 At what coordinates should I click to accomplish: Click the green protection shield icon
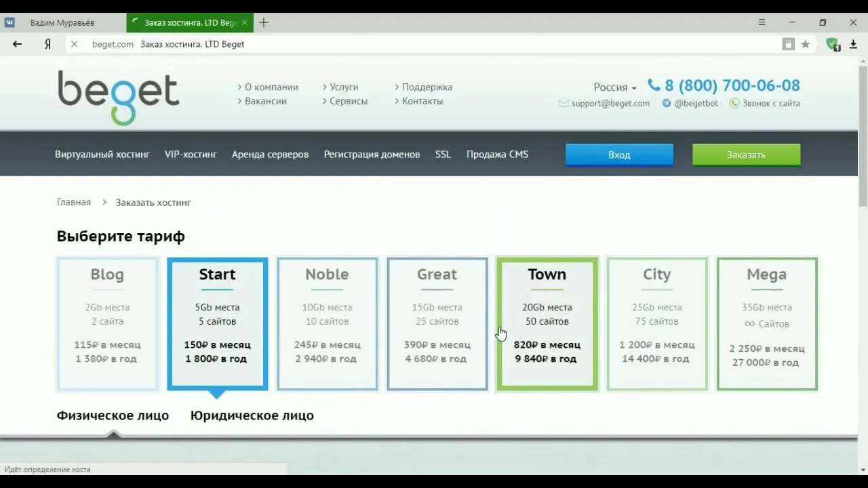833,45
